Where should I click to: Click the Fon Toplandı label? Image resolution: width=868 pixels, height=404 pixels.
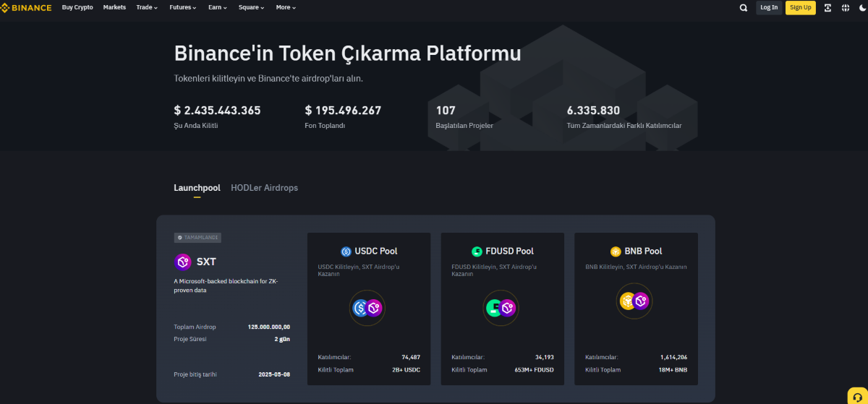point(325,126)
